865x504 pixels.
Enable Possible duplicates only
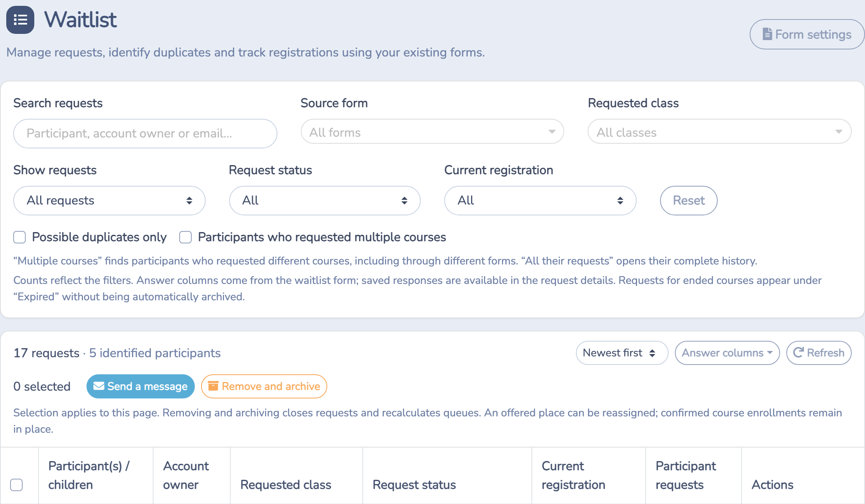[x=19, y=237]
